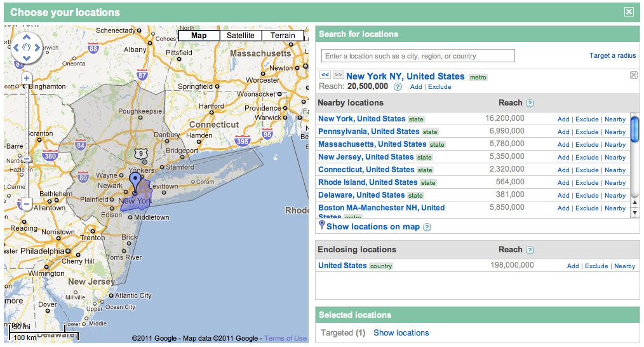Zoom in with the plus button
The width and height of the screenshot is (644, 347).
point(27,78)
